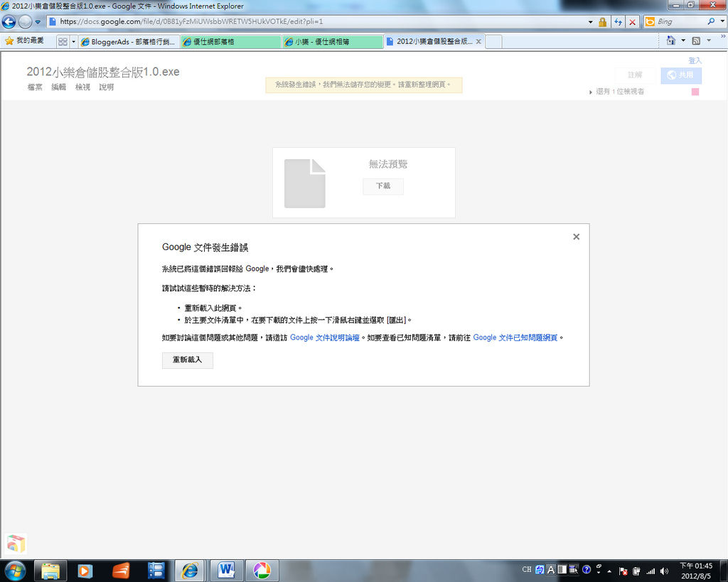
Task: Click the browser Forward arrow button
Action: point(25,21)
